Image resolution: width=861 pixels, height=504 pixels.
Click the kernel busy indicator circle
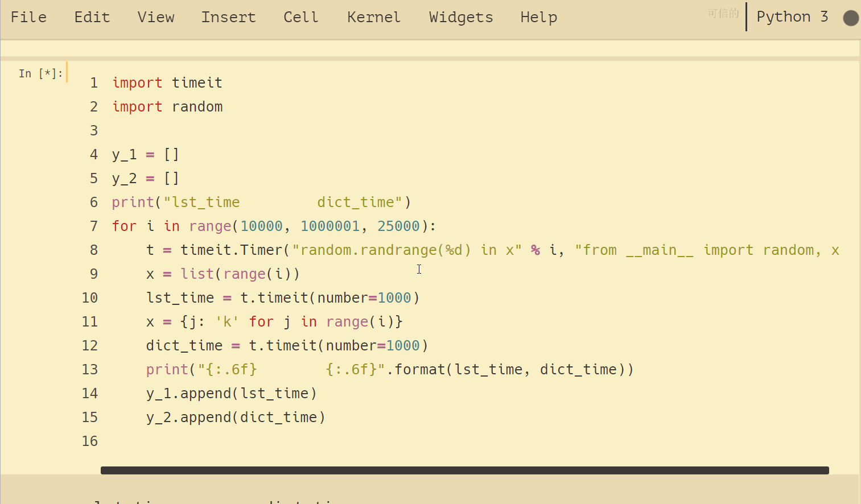pos(850,18)
